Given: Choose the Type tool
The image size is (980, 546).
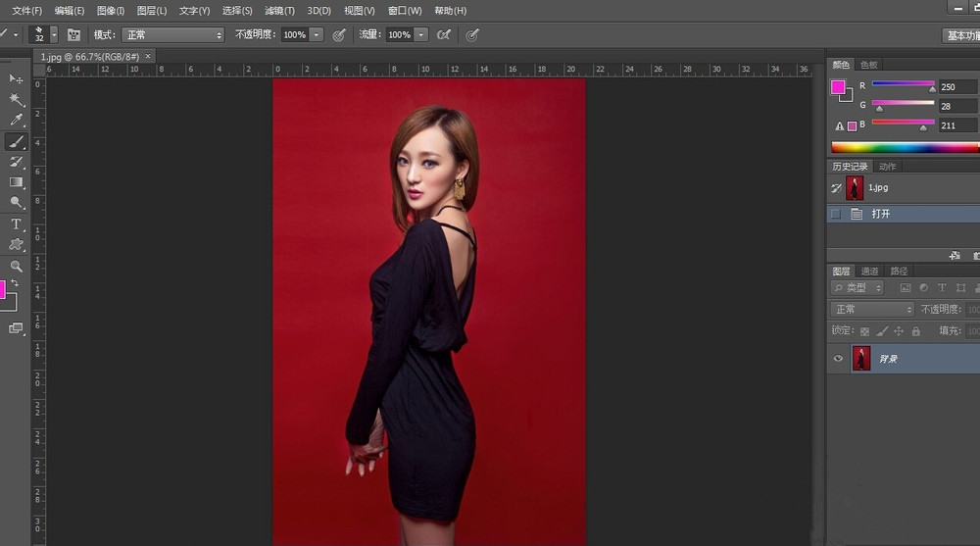Looking at the screenshot, I should (x=17, y=224).
